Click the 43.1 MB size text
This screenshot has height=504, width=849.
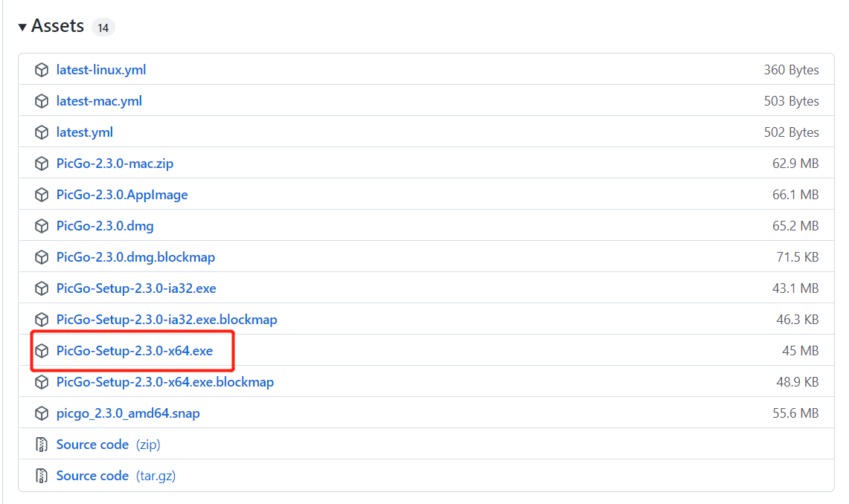(x=795, y=288)
